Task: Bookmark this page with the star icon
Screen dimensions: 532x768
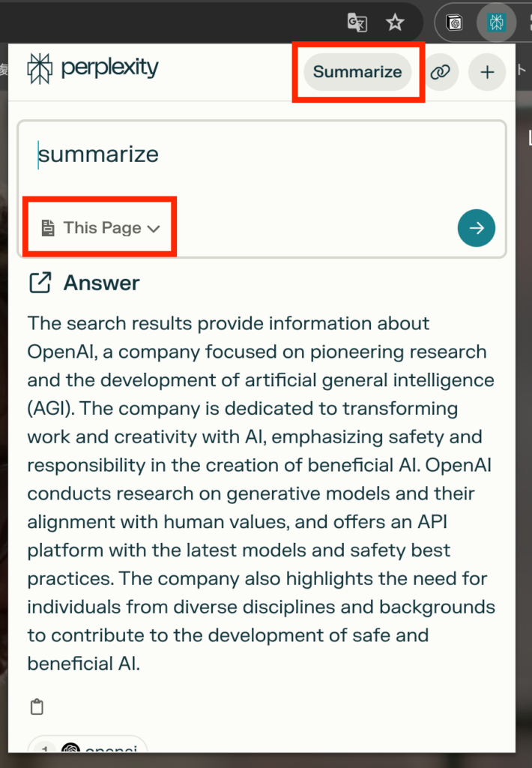Action: click(394, 22)
